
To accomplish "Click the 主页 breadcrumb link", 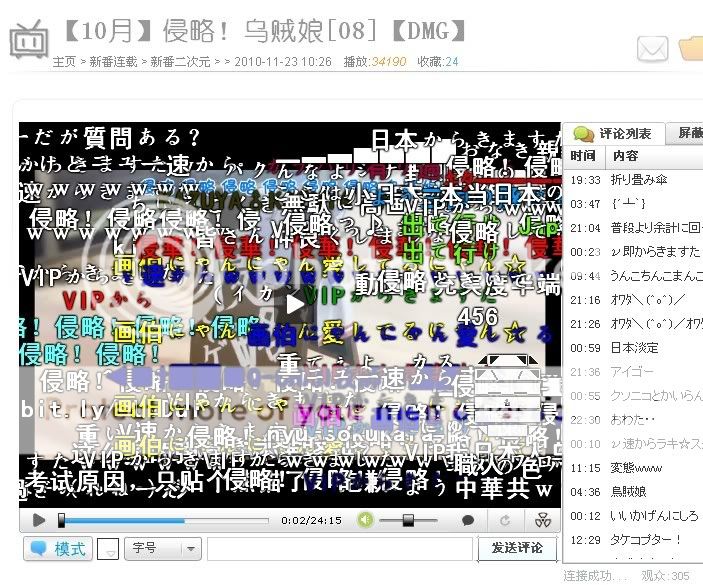I will 64,62.
